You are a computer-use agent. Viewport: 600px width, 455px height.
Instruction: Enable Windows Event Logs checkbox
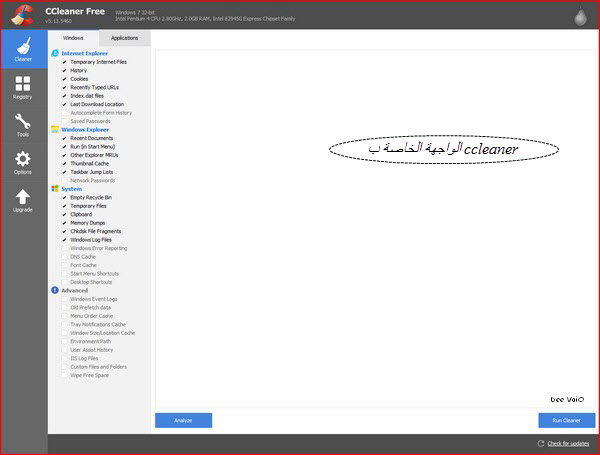(64, 299)
